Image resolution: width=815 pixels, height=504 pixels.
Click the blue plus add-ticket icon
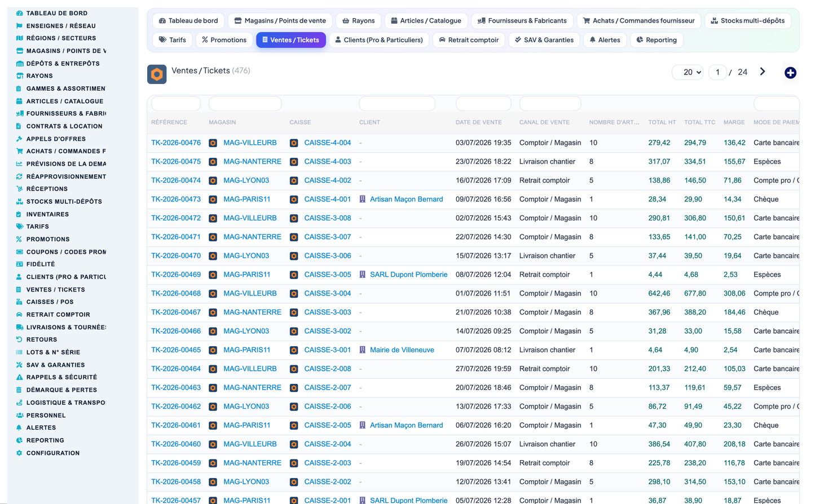point(790,73)
